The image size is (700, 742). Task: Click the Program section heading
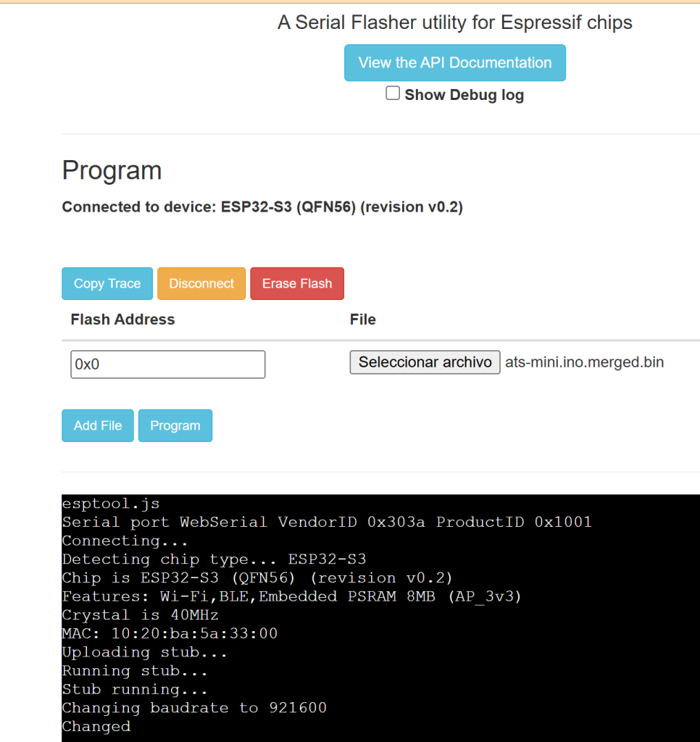112,170
